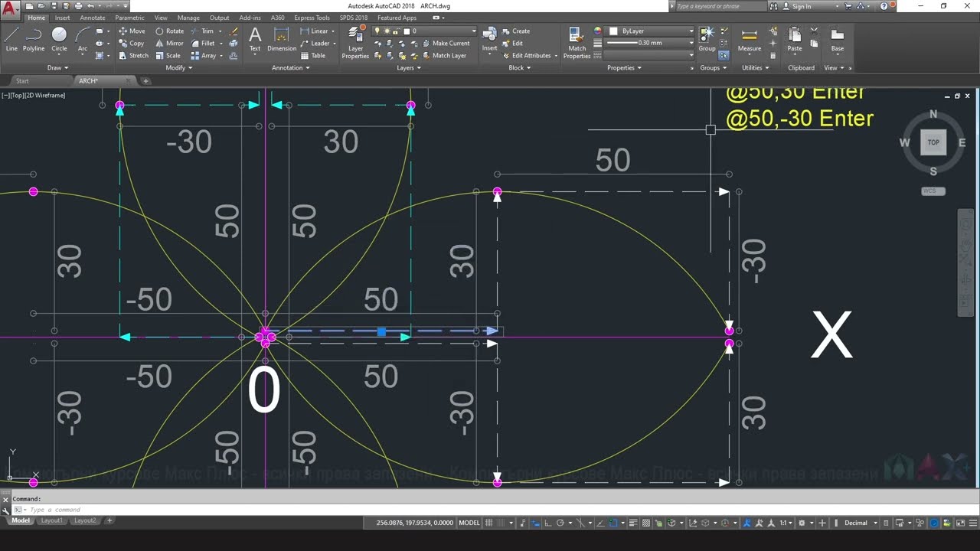This screenshot has height=551, width=980.
Task: Activate the Copy command
Action: tap(132, 44)
